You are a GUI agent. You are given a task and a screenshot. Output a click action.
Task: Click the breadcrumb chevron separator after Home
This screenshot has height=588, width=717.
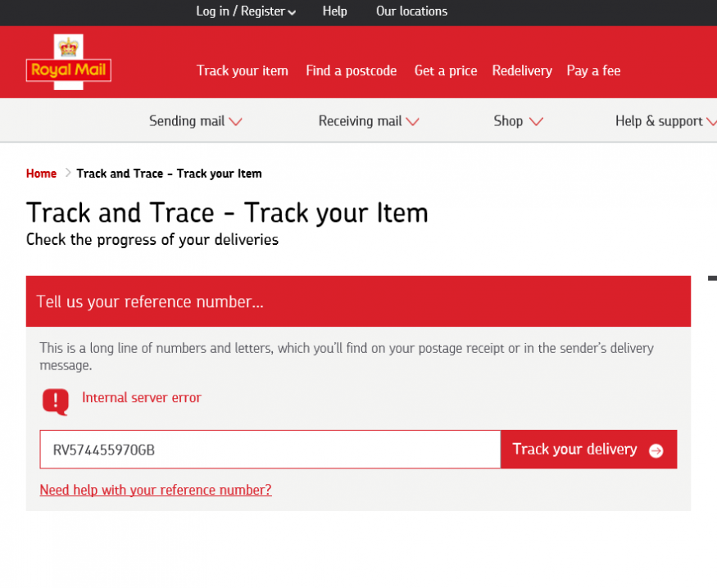(67, 173)
